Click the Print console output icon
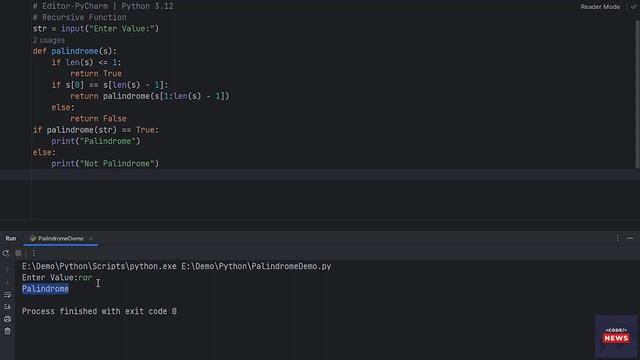Image resolution: width=640 pixels, height=360 pixels. pyautogui.click(x=7, y=319)
